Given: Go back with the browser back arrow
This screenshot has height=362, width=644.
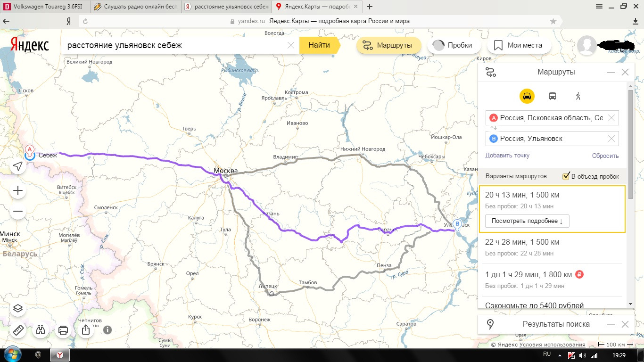Looking at the screenshot, I should click(x=7, y=21).
